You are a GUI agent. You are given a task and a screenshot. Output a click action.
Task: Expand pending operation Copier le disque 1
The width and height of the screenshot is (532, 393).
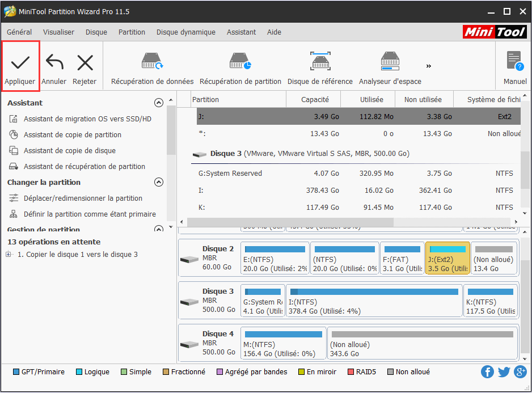pos(9,254)
